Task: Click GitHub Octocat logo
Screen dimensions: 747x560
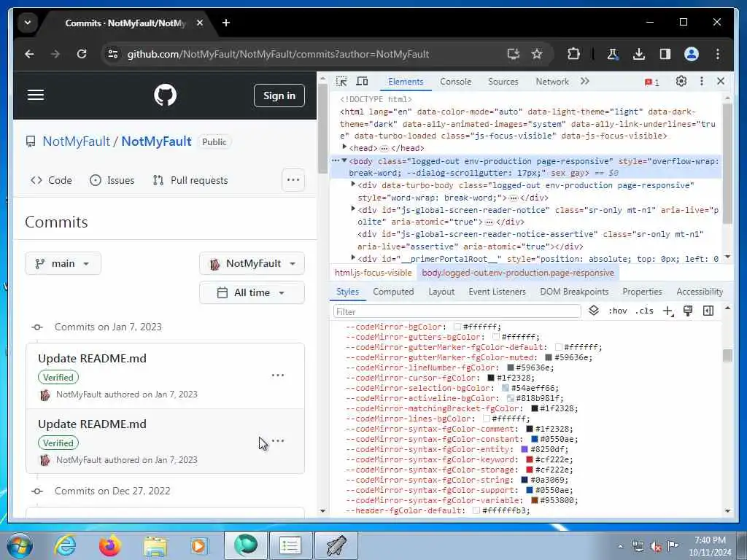Action: click(x=166, y=96)
